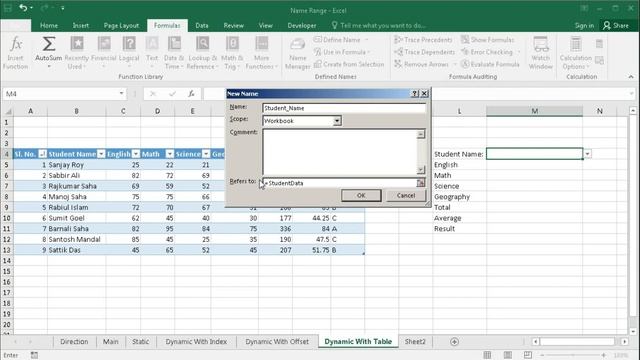
Task: Open the Lookup & Reference functions menu
Action: point(202,53)
